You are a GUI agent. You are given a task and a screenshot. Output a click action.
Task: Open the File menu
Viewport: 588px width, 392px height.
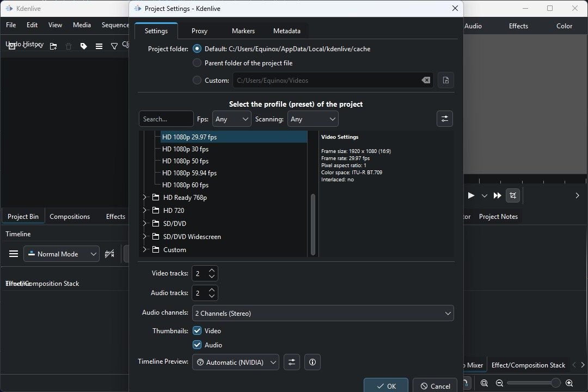11,24
